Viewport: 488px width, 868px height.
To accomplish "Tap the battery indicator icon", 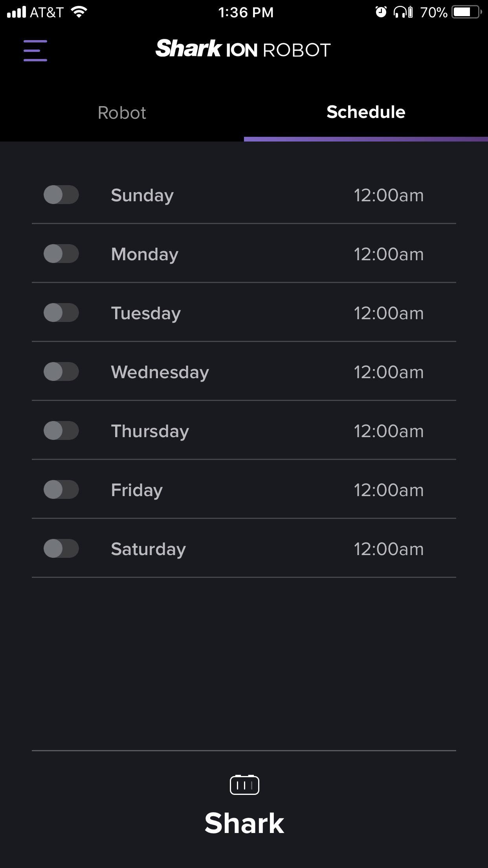I will [x=466, y=12].
